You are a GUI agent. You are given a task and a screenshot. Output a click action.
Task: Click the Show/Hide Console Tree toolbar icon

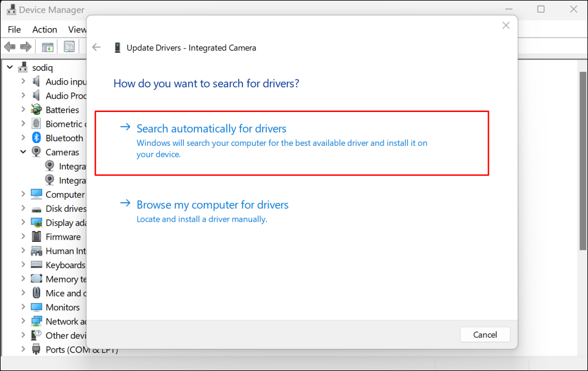48,47
